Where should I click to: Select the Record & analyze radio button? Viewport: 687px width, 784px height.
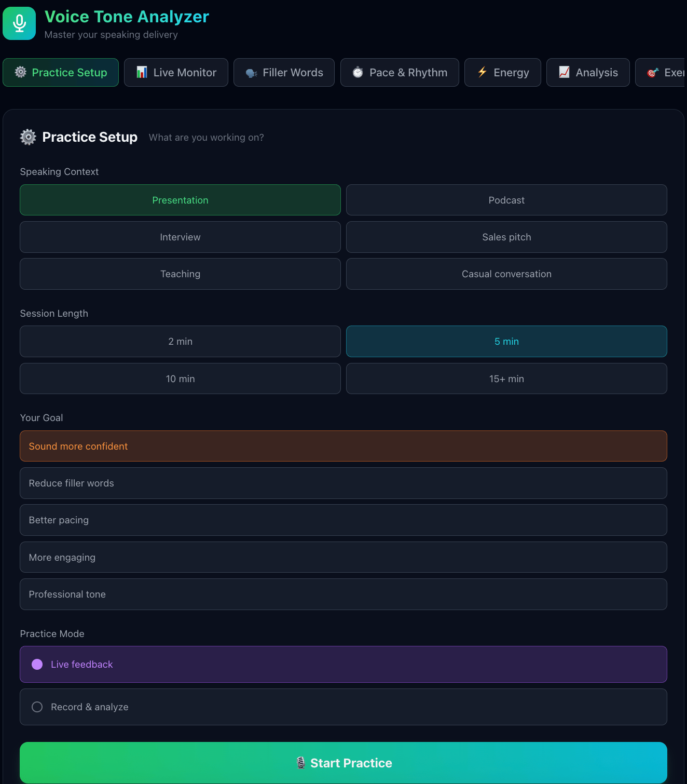click(37, 707)
